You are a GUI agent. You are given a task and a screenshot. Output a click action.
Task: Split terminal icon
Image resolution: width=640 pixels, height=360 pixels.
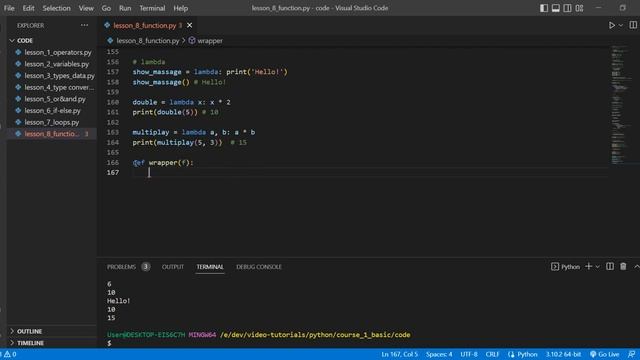[x=610, y=267]
